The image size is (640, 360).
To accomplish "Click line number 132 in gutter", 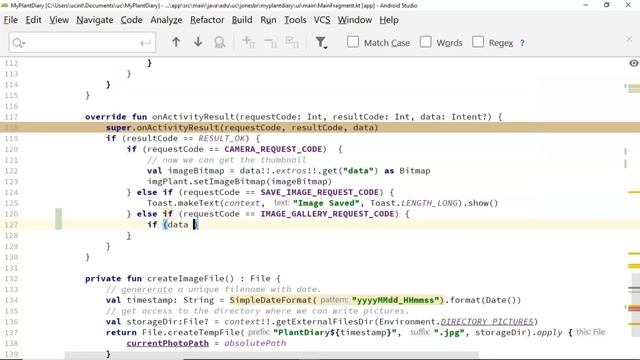I will [11, 278].
